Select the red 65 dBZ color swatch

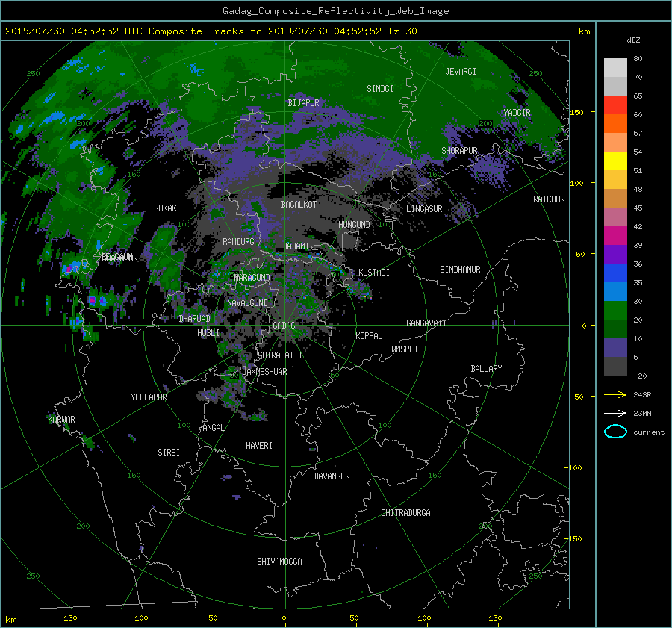pos(615,105)
